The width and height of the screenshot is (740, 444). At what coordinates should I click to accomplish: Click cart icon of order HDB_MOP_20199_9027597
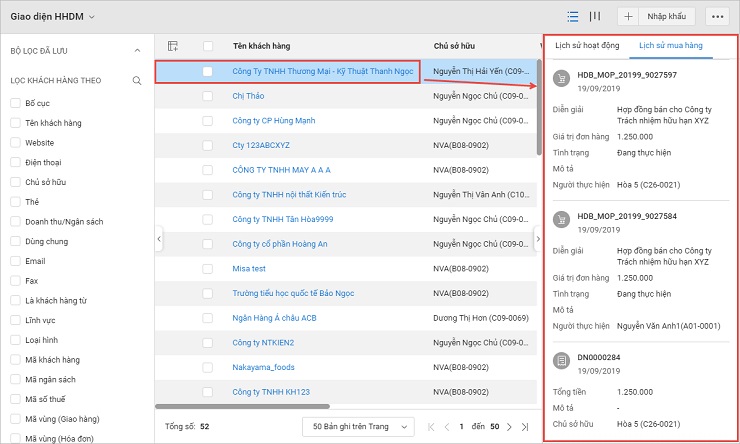coord(562,79)
